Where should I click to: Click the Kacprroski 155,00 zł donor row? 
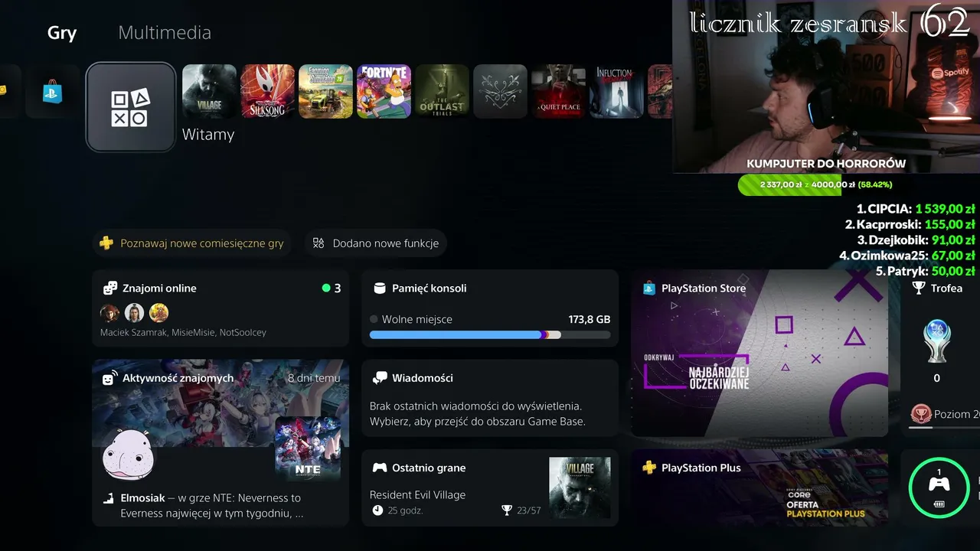click(910, 224)
